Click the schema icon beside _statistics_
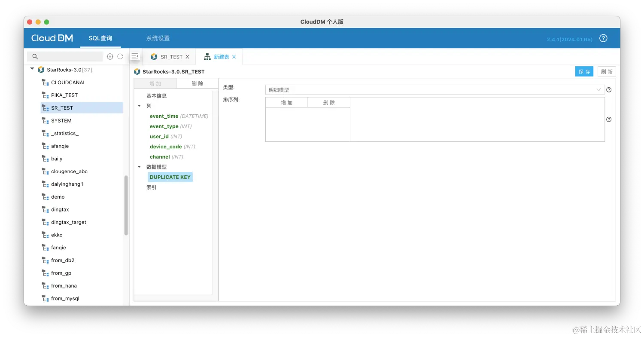The height and width of the screenshot is (337, 644). tap(45, 133)
